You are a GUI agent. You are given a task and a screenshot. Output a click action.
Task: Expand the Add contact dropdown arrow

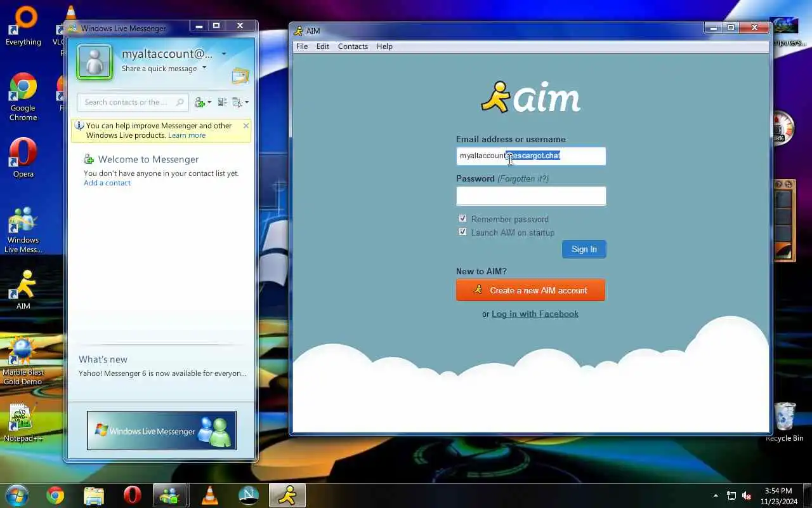[x=209, y=103]
